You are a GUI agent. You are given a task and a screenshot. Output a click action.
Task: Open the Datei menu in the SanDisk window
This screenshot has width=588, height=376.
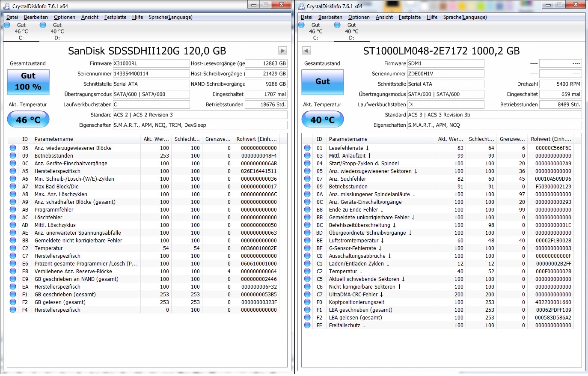12,17
